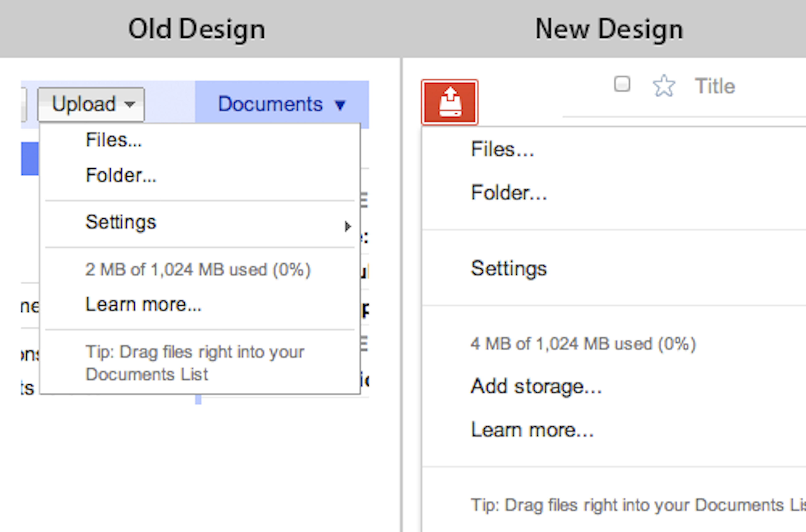Click Learn more... in old menu

143,304
